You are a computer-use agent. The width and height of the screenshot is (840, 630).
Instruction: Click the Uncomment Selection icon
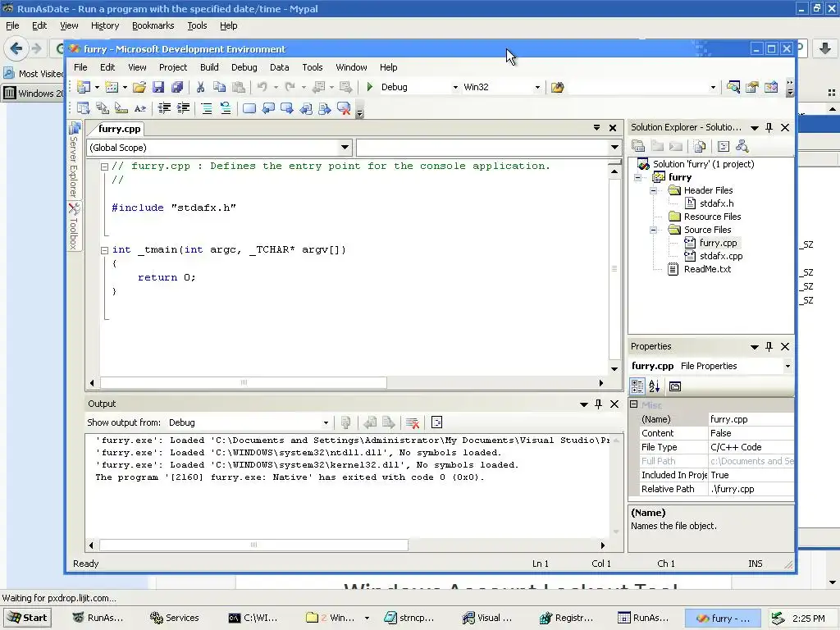[226, 108]
